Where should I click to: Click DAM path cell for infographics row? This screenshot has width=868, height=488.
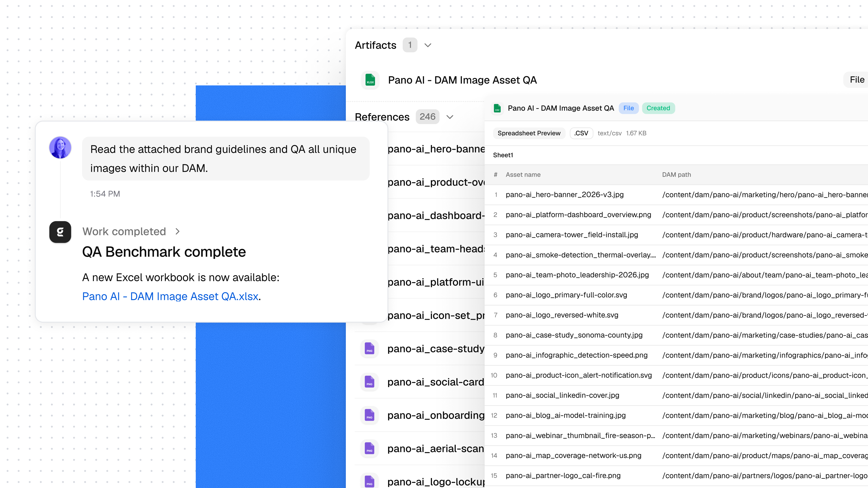click(x=765, y=355)
